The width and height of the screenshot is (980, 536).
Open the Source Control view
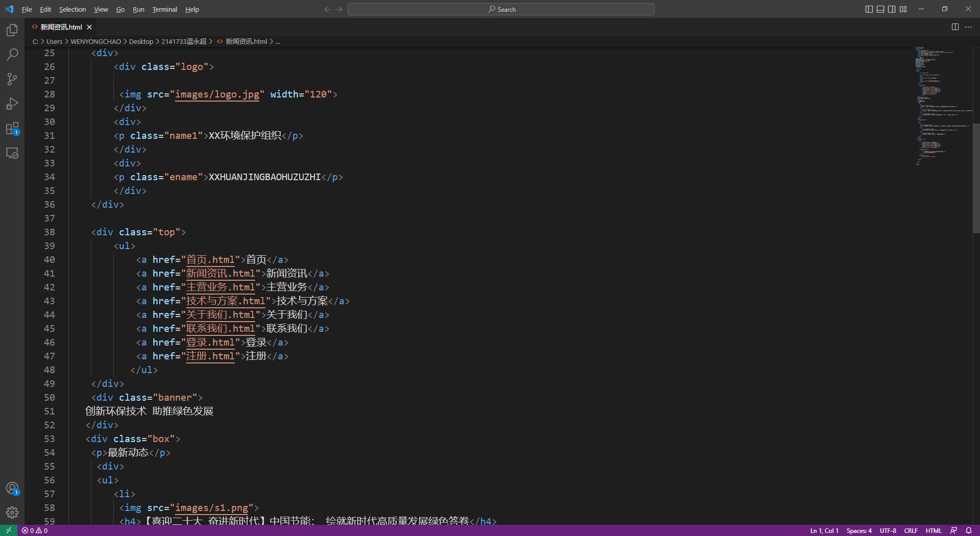12,79
